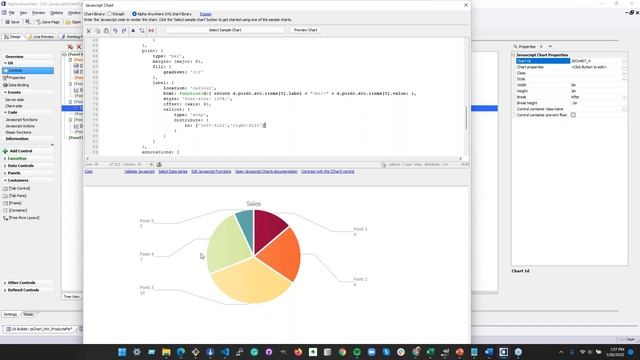The width and height of the screenshot is (640, 360).
Task: Click the Copy icon in the code editor toolbar
Action: (x=98, y=31)
